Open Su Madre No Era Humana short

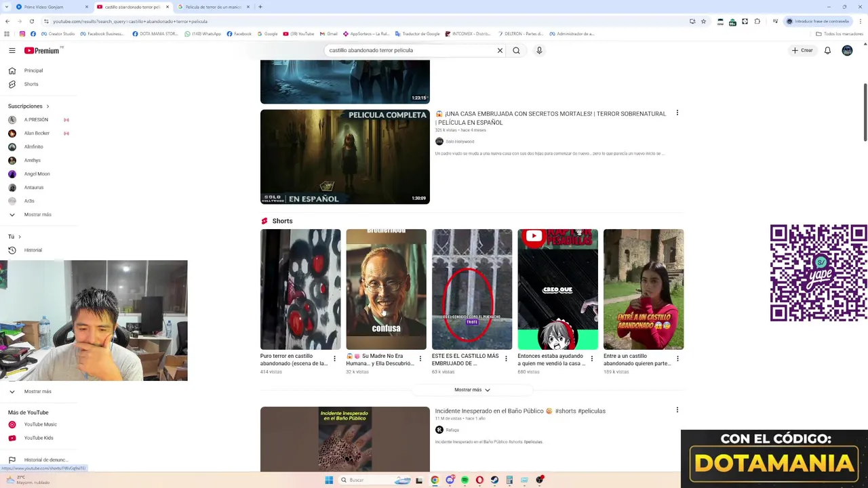[x=386, y=289]
